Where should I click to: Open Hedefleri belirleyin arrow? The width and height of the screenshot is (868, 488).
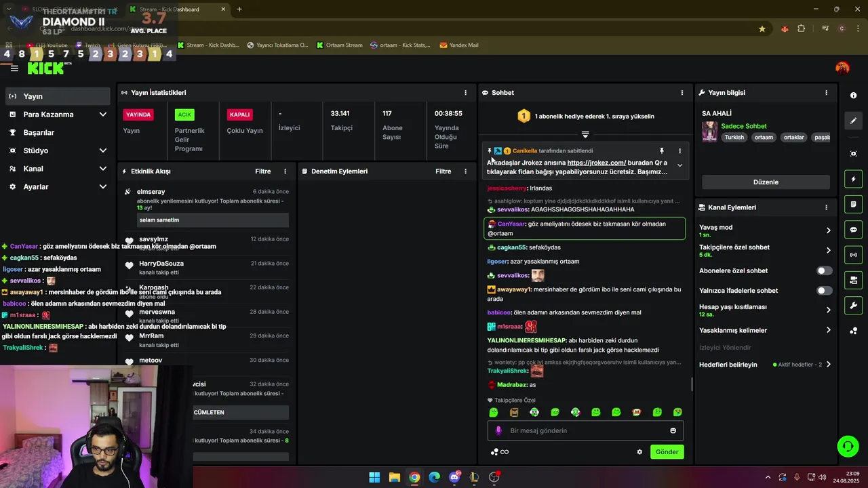[x=828, y=365]
